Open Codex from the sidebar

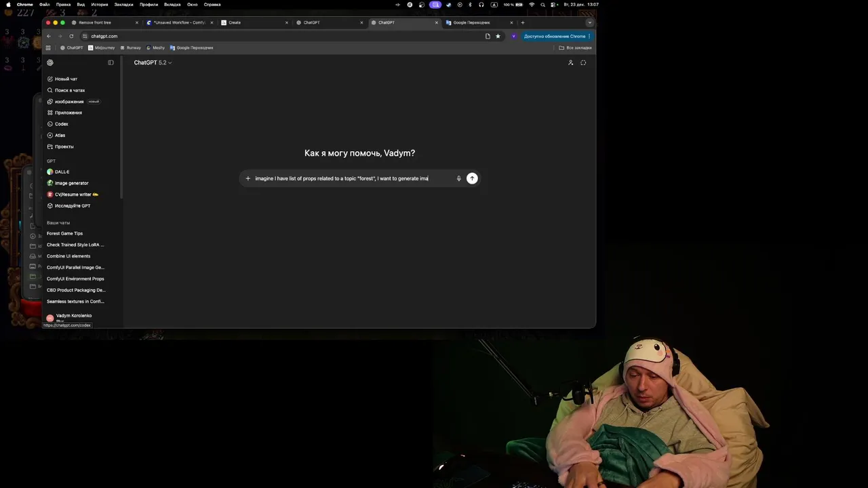pos(58,124)
